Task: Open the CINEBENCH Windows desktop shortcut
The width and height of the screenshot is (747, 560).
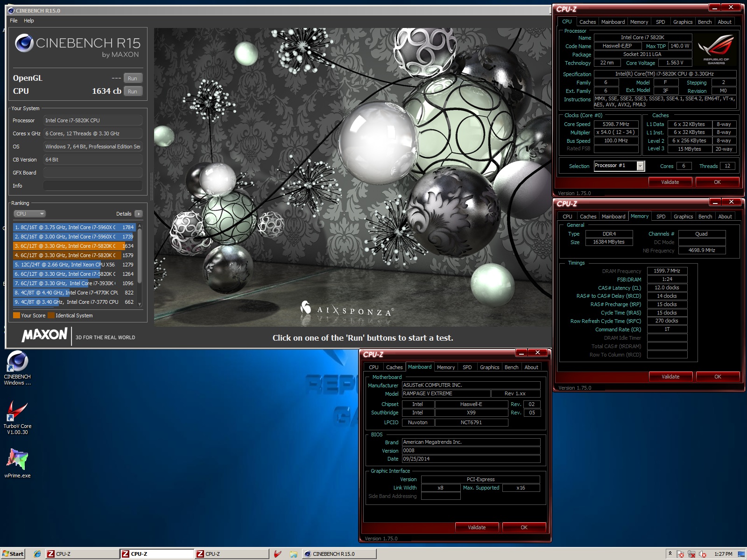Action: (17, 368)
